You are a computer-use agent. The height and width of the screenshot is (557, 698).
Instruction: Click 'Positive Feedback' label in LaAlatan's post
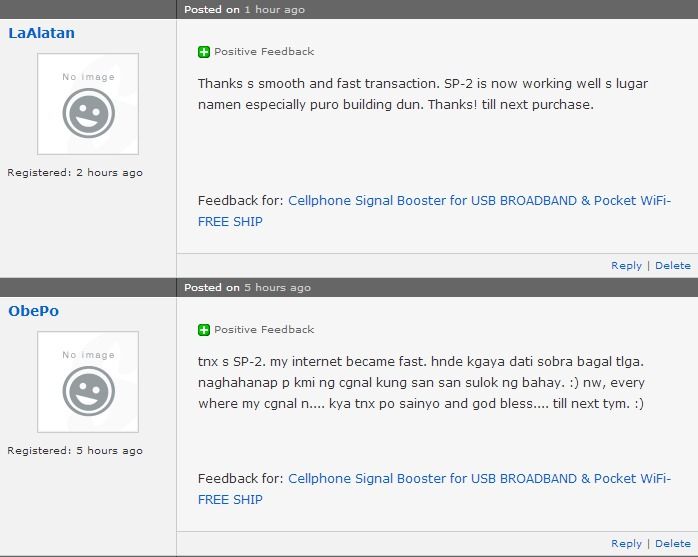point(264,52)
